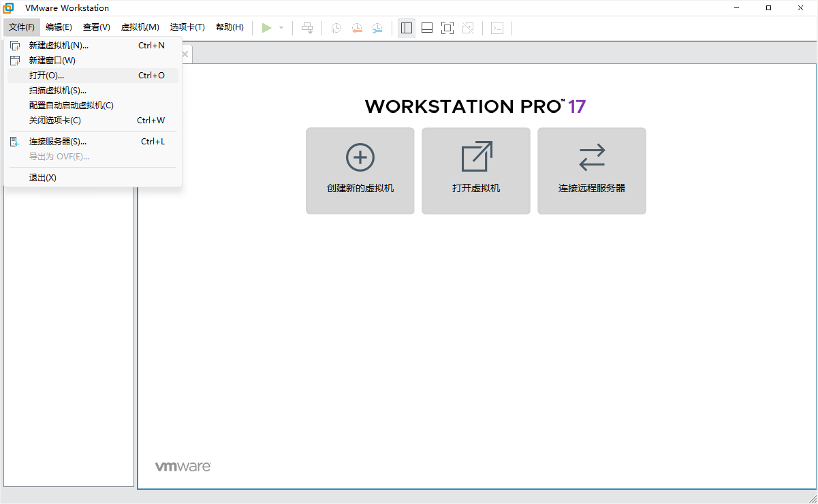
Task: Open the 编辑(E) menu
Action: coord(59,27)
